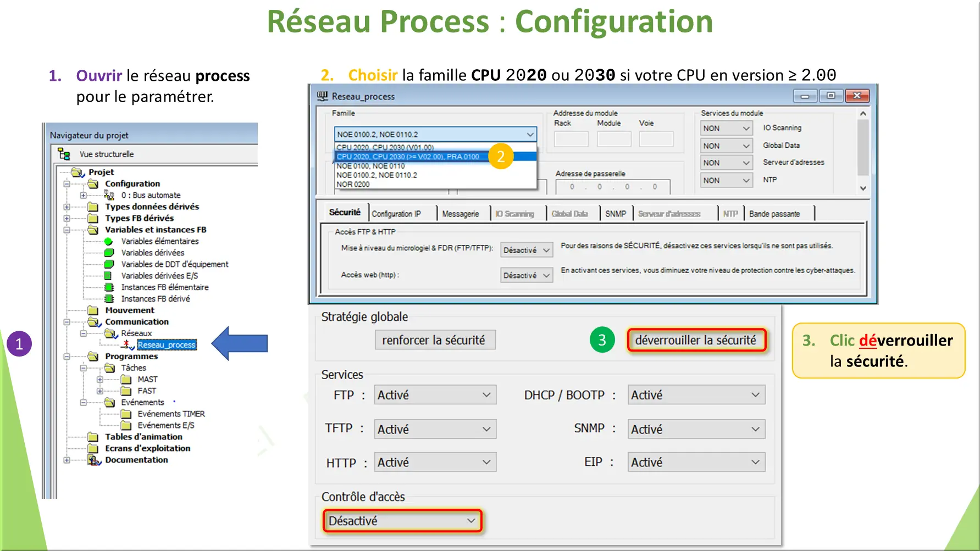Image resolution: width=980 pixels, height=551 pixels.
Task: Click the Variables élémentaires green icon
Action: [x=109, y=241]
